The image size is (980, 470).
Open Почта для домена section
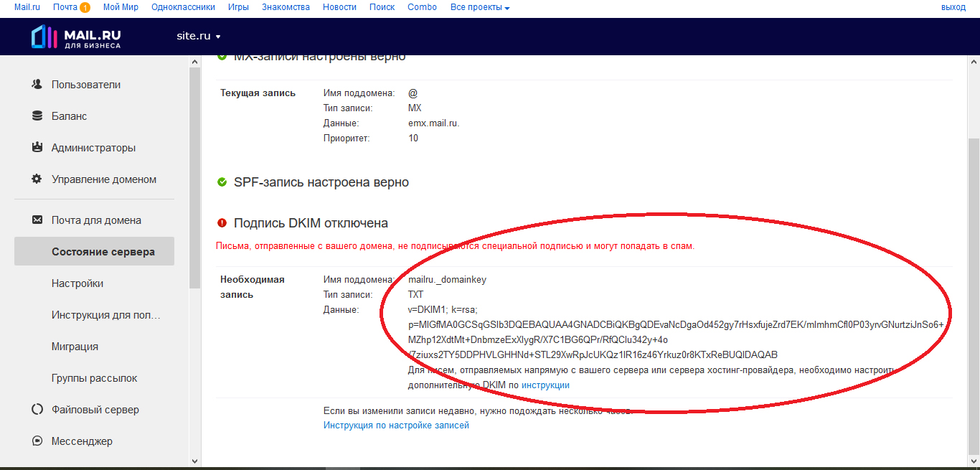click(96, 220)
